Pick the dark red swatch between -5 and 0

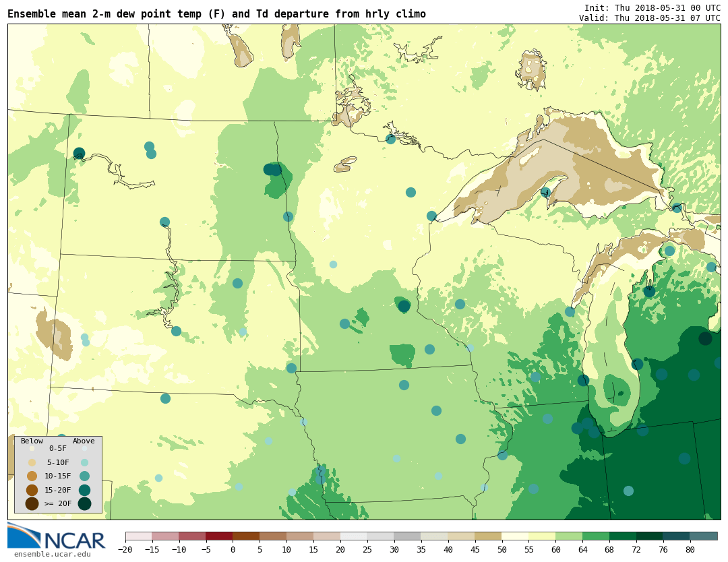coord(220,536)
